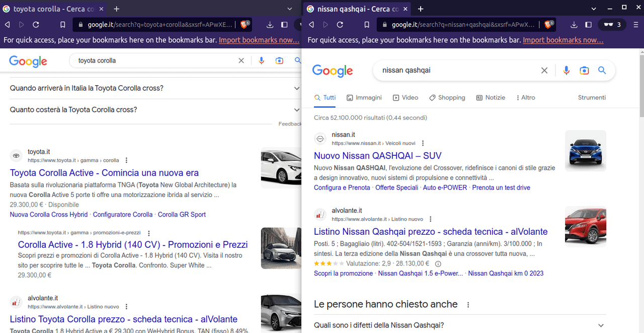Open Brave Shields in toyota corolla window
644x333 pixels.
click(x=245, y=24)
